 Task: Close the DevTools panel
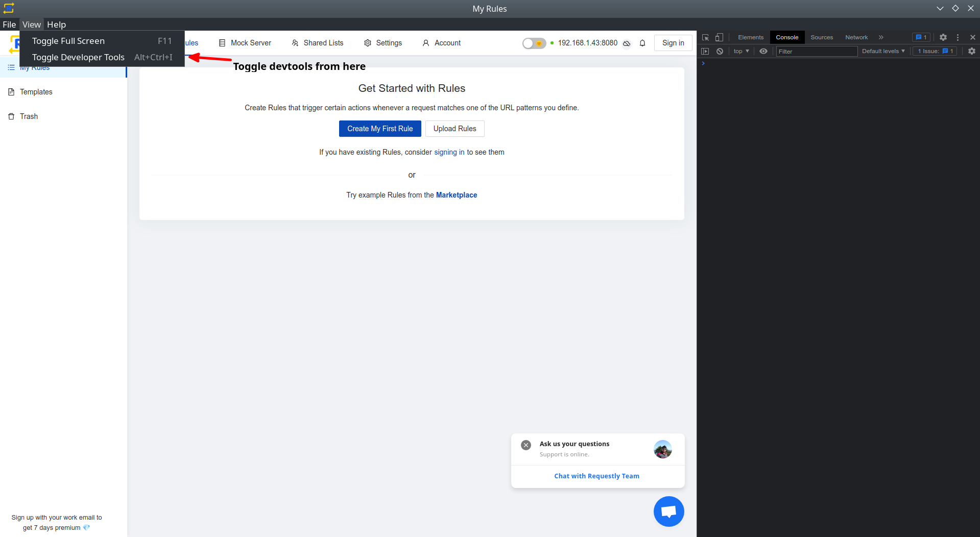click(972, 37)
